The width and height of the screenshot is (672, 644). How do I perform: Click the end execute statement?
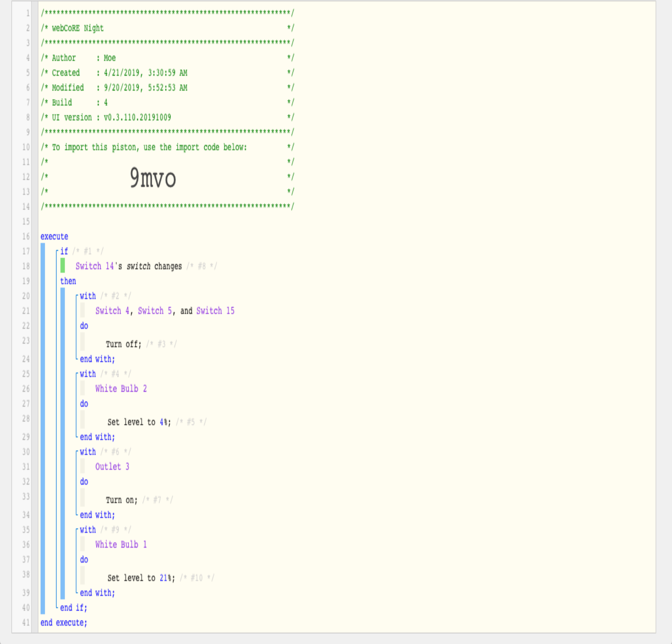pyautogui.click(x=64, y=623)
